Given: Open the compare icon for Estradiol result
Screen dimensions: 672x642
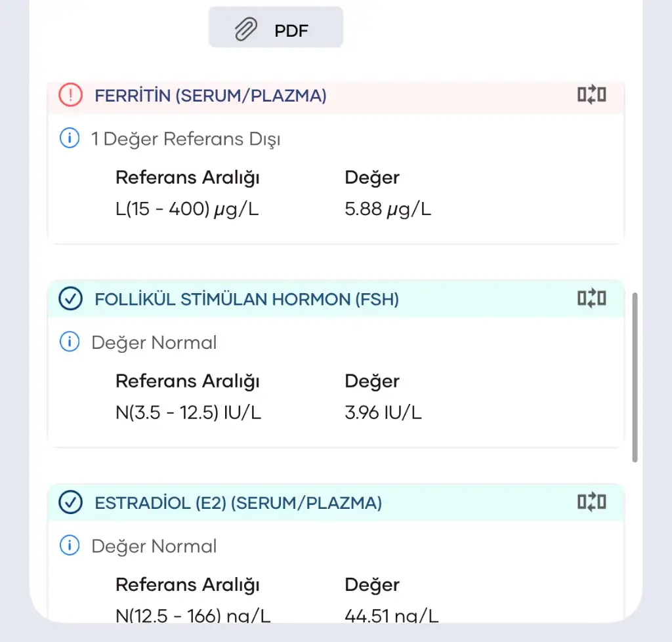Looking at the screenshot, I should 591,503.
